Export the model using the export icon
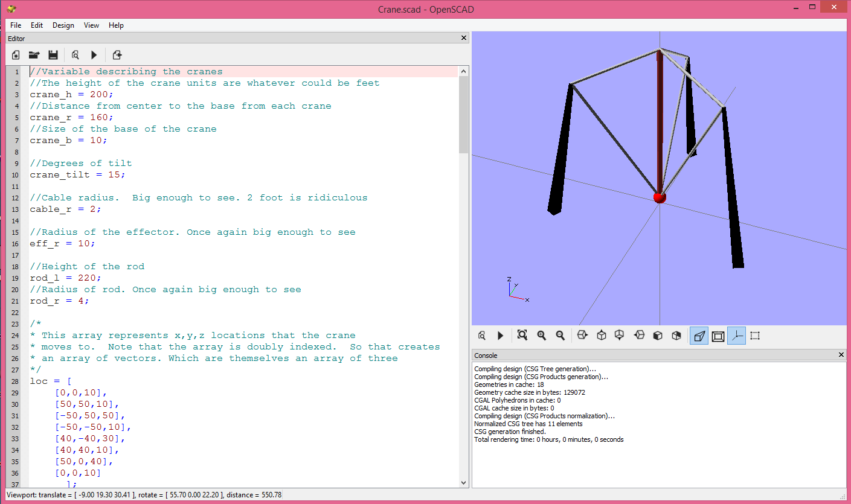 pyautogui.click(x=117, y=55)
